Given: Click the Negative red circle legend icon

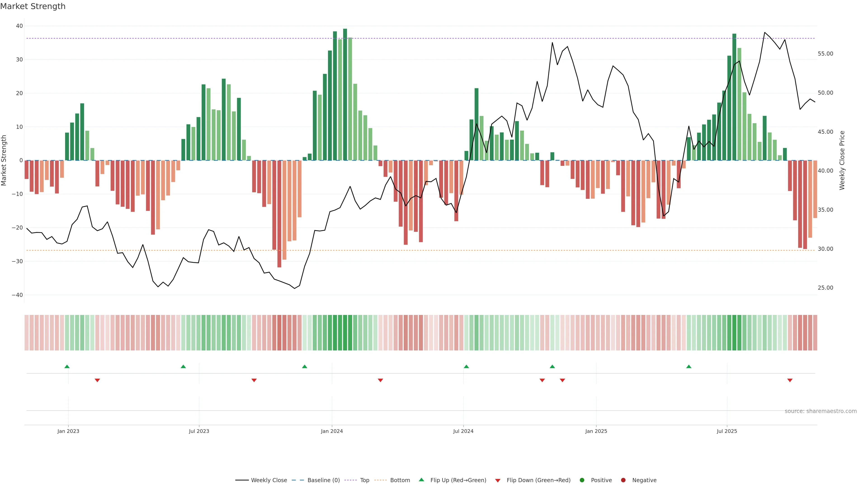Looking at the screenshot, I should coord(623,480).
